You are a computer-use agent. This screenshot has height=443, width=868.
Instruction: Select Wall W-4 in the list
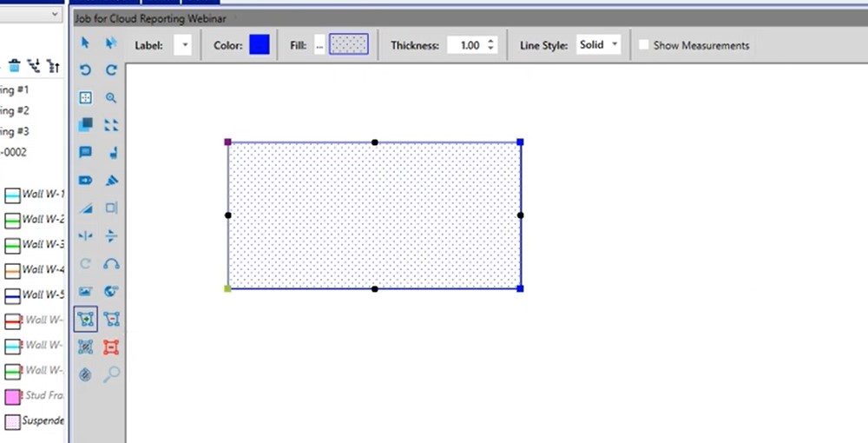[x=35, y=269]
